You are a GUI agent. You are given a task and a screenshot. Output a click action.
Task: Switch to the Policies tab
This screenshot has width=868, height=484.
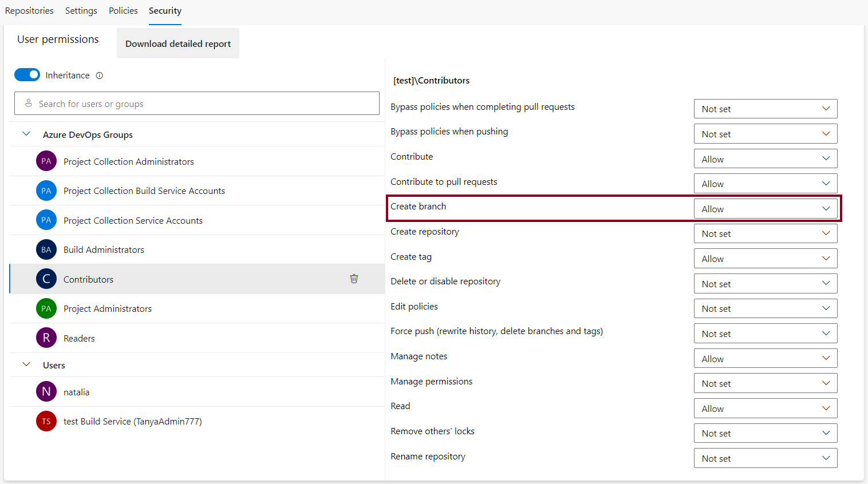coord(123,11)
